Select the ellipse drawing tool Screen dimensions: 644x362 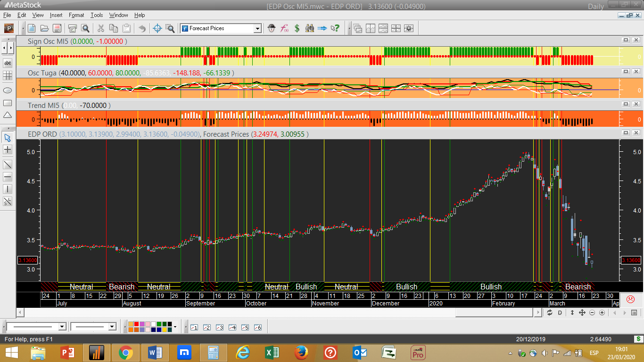click(x=8, y=90)
